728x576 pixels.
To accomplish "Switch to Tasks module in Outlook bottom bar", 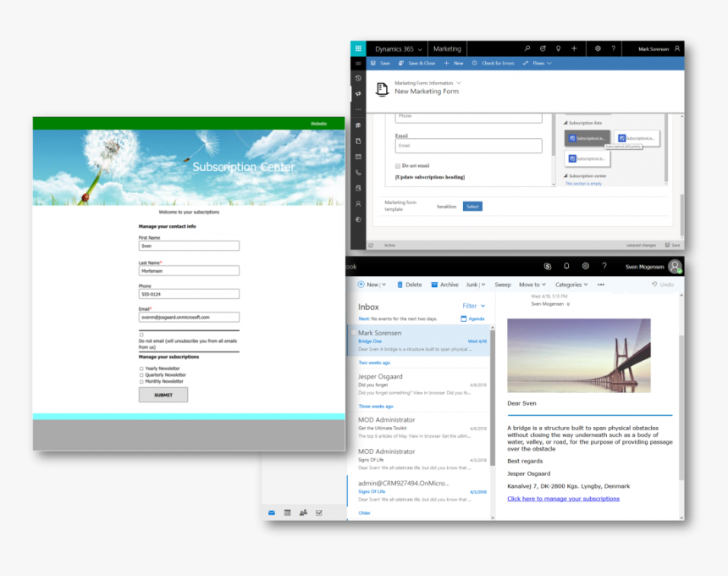I will [x=319, y=512].
